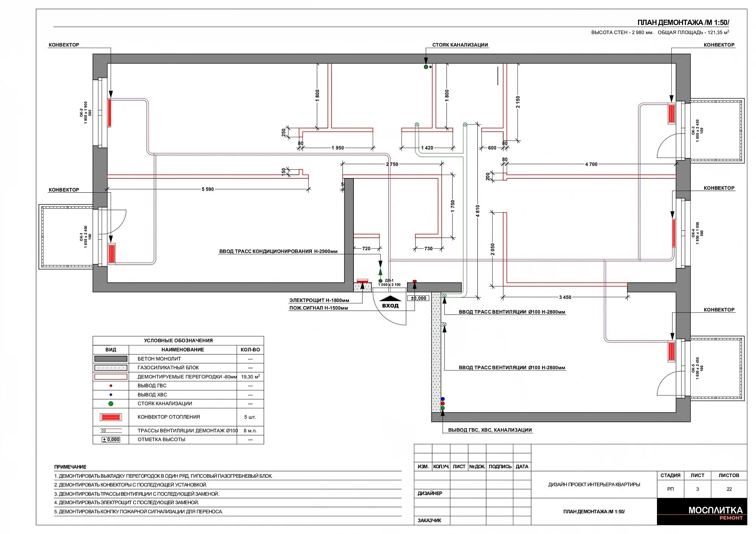Click the black entrance arrow above ВХОД
756x534 pixels.
(x=390, y=298)
